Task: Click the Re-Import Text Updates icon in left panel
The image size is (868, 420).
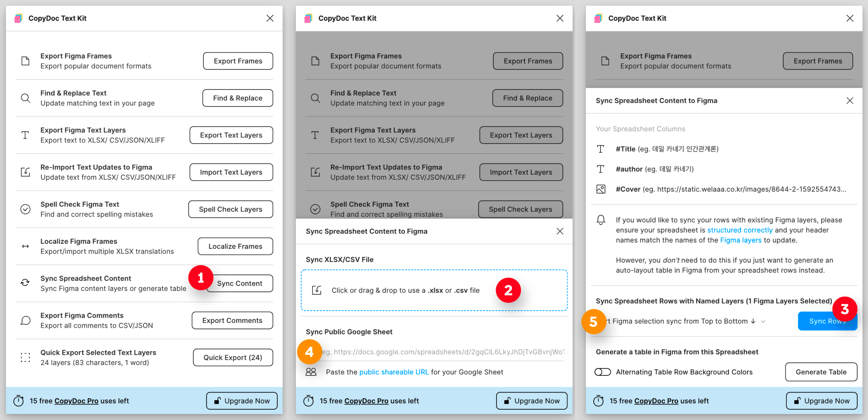Action: (x=25, y=172)
